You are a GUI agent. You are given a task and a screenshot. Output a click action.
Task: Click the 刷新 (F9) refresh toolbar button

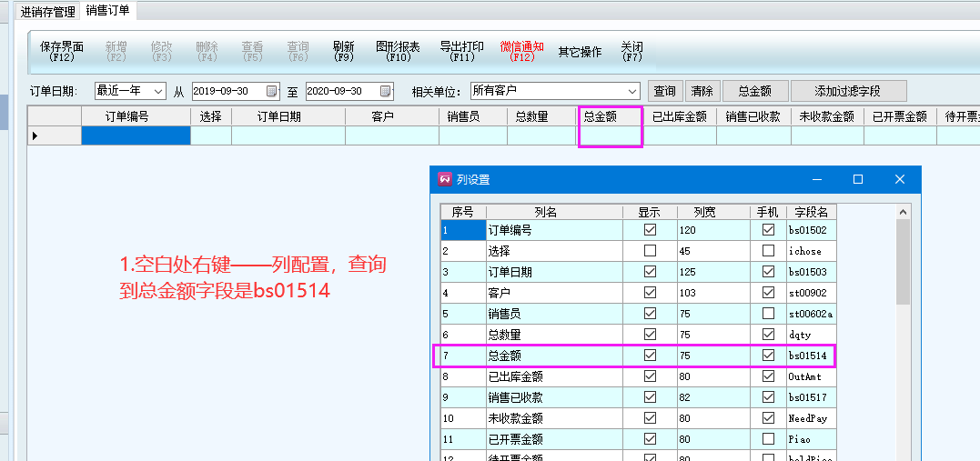(343, 51)
